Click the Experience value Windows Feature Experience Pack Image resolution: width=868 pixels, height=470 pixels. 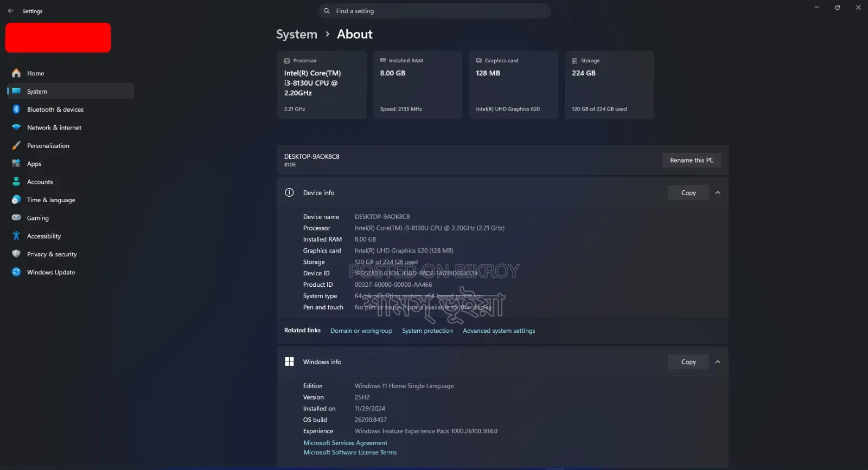[x=426, y=432]
